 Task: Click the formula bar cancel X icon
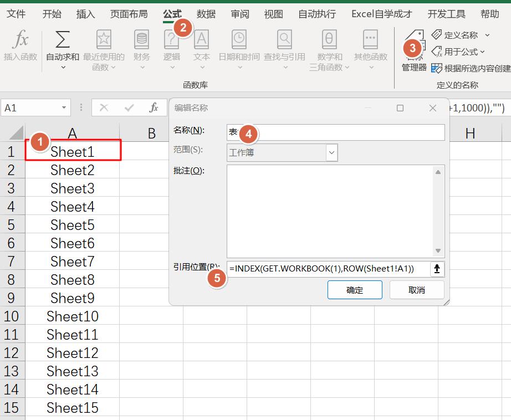104,107
